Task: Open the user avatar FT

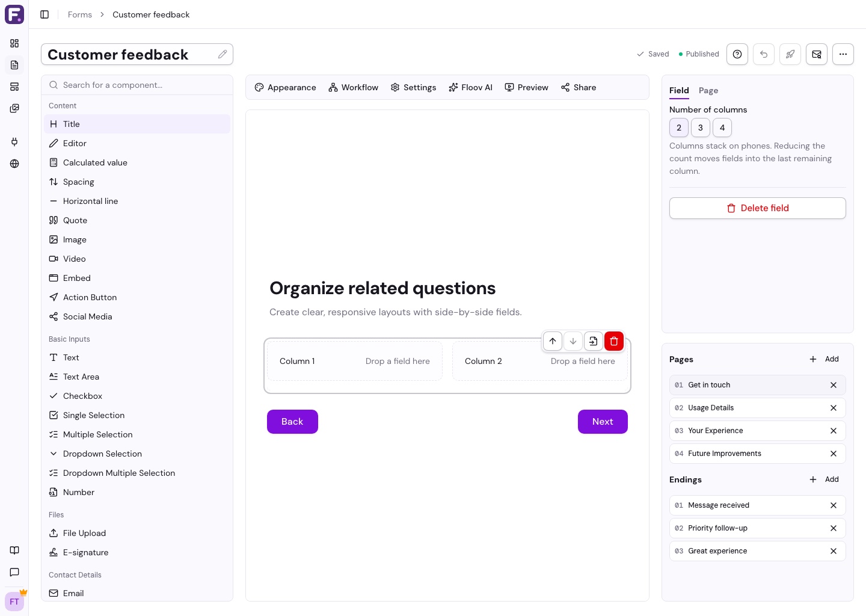Action: pos(14,602)
